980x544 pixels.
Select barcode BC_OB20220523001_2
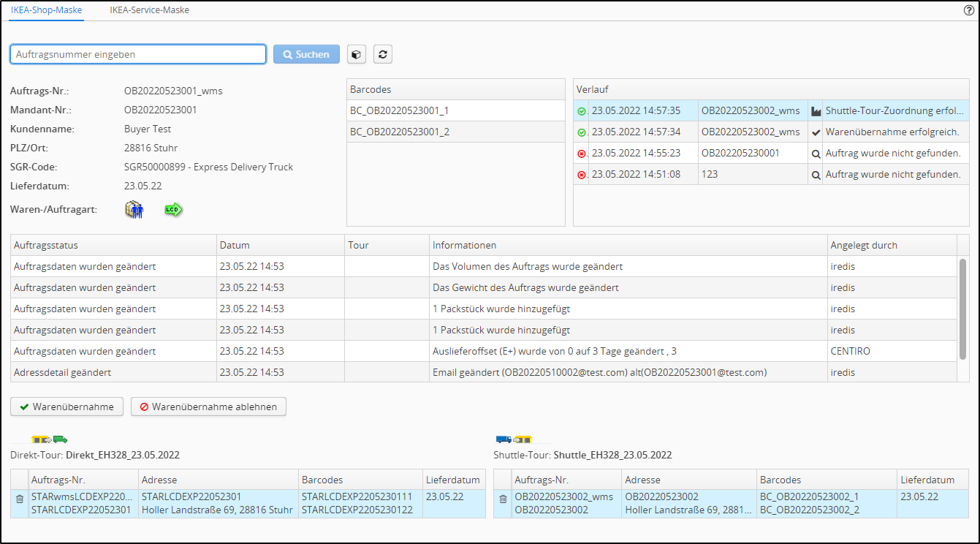[x=456, y=132]
